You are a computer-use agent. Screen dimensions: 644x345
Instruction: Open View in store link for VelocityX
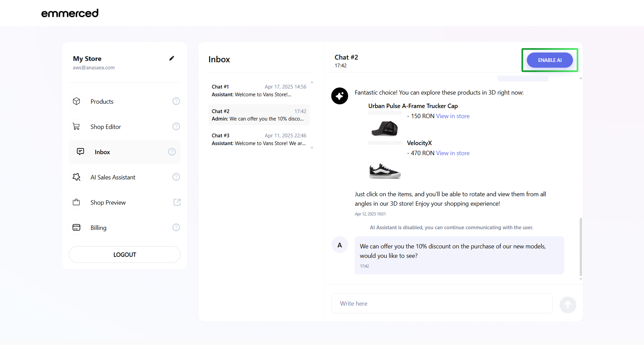click(452, 153)
